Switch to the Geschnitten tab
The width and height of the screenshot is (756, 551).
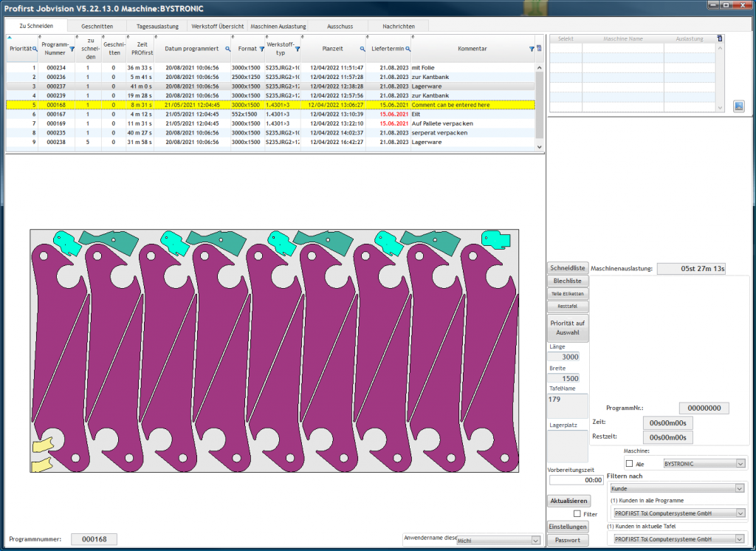97,26
